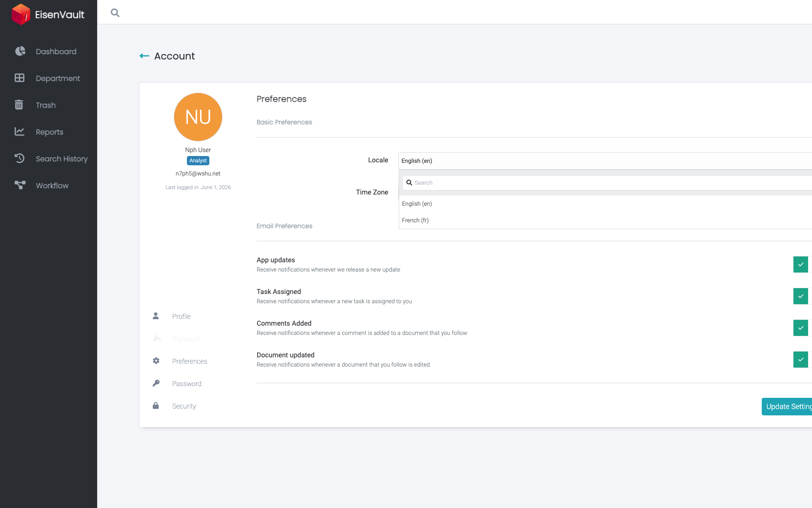The width and height of the screenshot is (812, 508).
Task: Open the Dashboard menu item
Action: click(x=49, y=51)
